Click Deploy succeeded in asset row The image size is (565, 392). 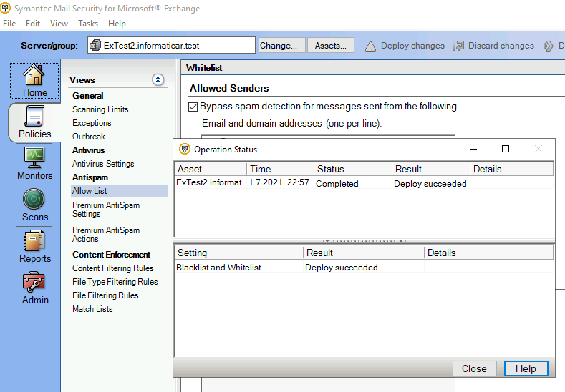click(x=430, y=184)
